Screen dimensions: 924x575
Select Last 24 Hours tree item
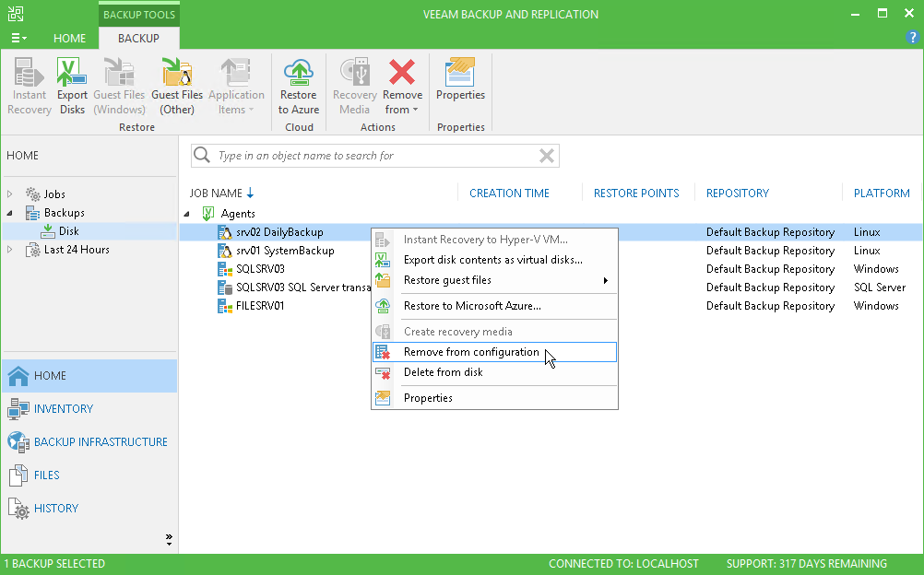(77, 250)
